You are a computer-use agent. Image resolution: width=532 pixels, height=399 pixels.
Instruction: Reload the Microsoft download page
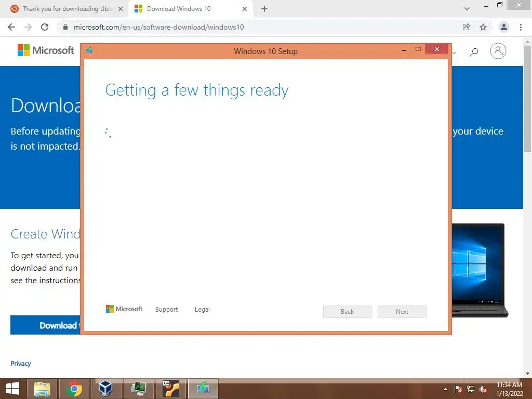tap(45, 27)
